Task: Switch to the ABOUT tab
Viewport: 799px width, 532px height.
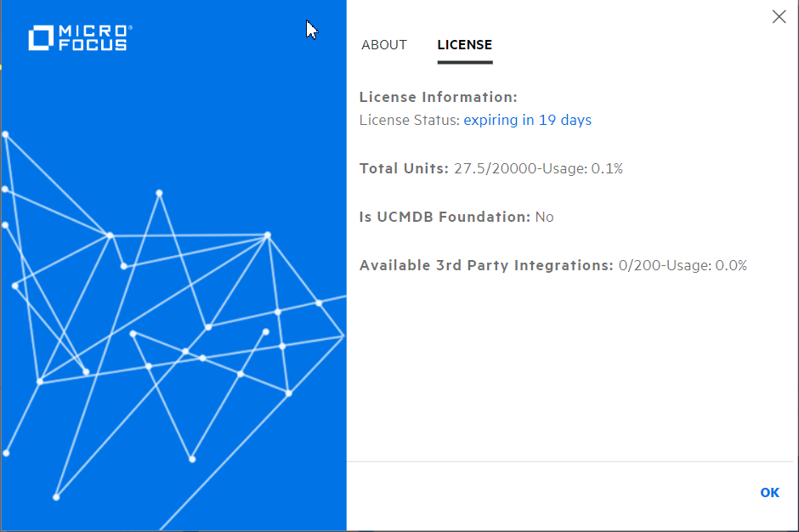Action: tap(384, 45)
